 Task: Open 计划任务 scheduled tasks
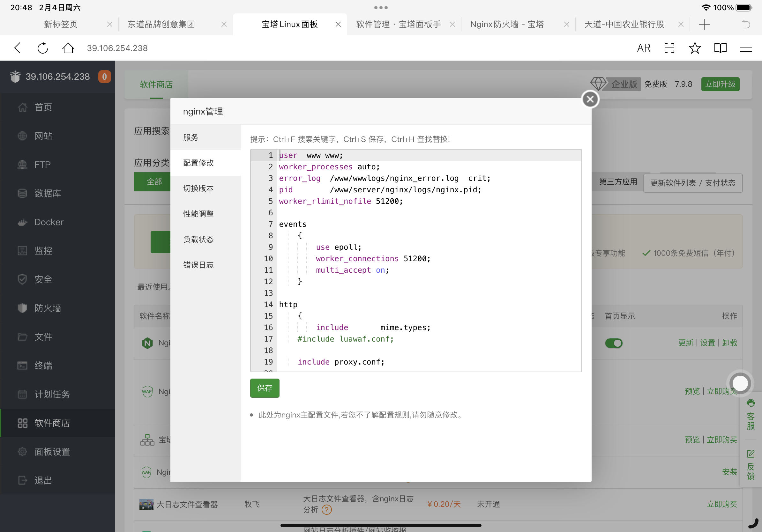[x=52, y=394]
